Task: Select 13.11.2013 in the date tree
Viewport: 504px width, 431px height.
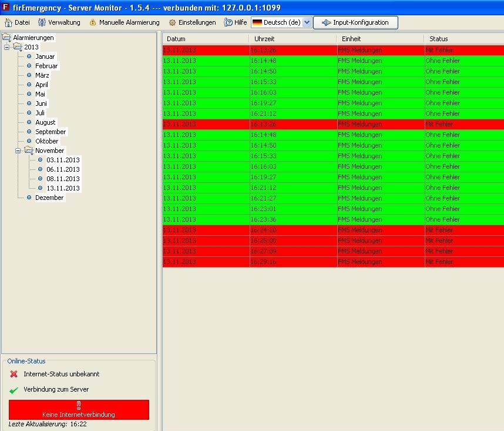Action: click(x=63, y=188)
